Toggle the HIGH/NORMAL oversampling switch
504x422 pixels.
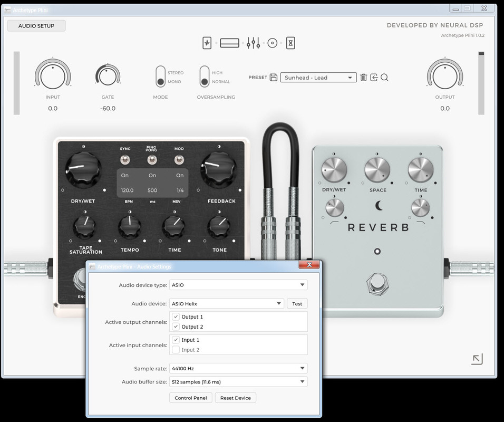click(x=205, y=76)
